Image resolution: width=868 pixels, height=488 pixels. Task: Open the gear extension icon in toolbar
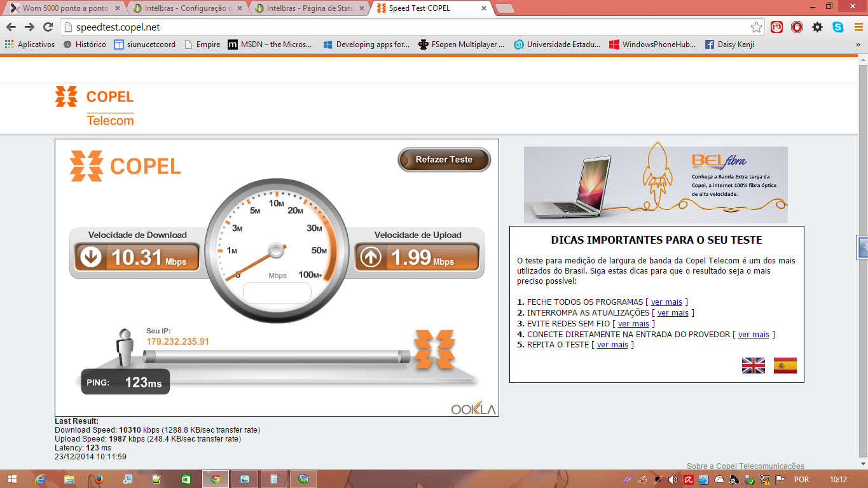coord(818,27)
